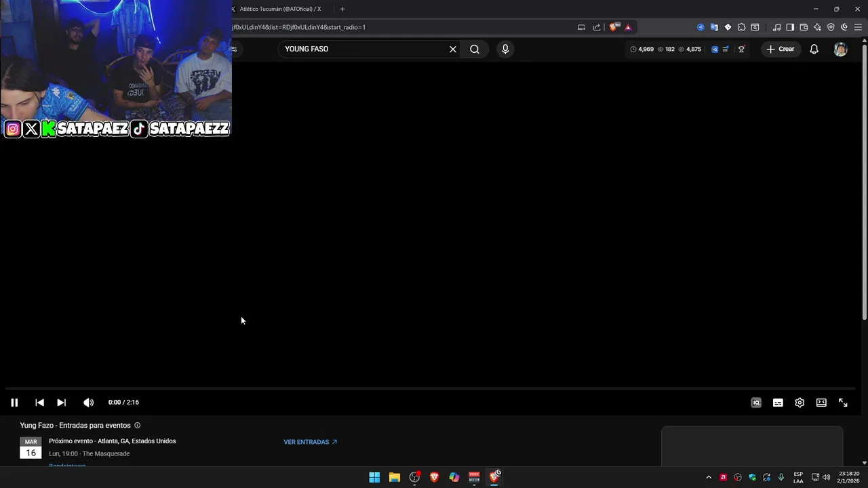868x488 pixels.
Task: Click the vidIQ trophy icon
Action: 741,49
